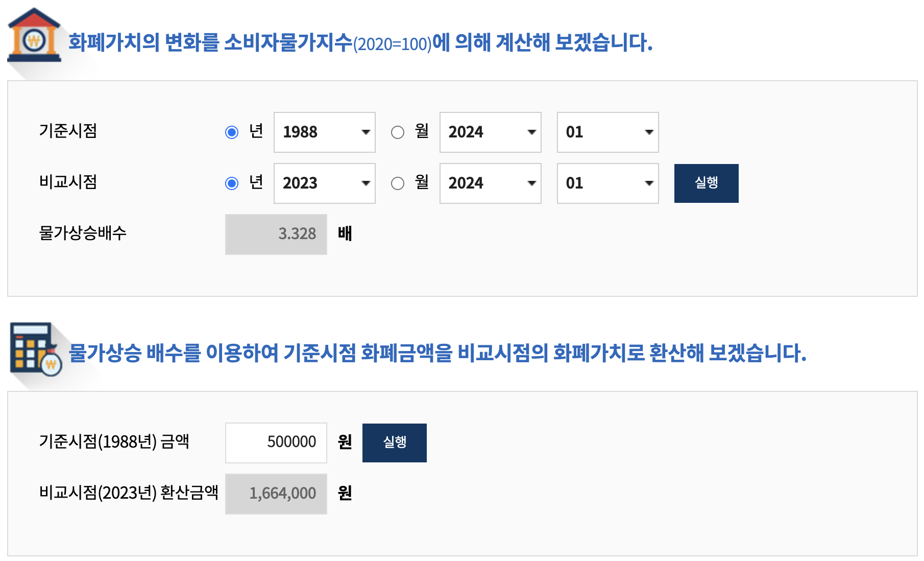Click the 실행 button next to 비교시점
Image resolution: width=924 pixels, height=561 pixels.
tap(706, 183)
